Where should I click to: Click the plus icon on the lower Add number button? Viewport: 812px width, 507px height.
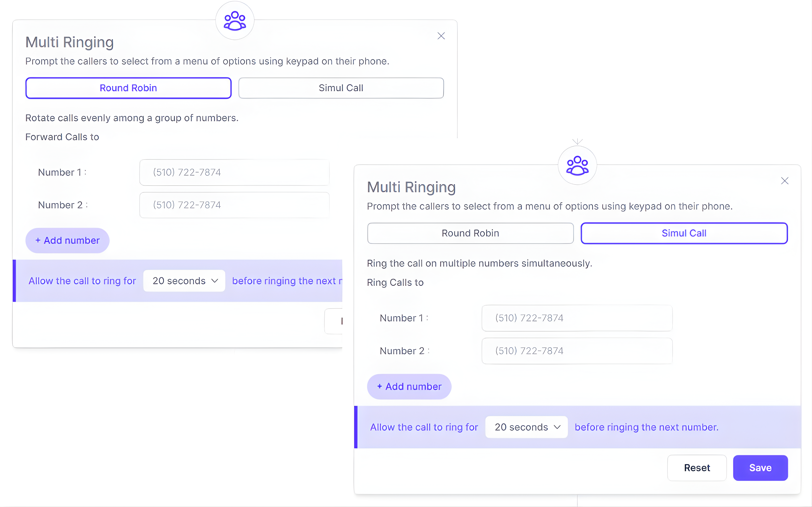coord(380,386)
